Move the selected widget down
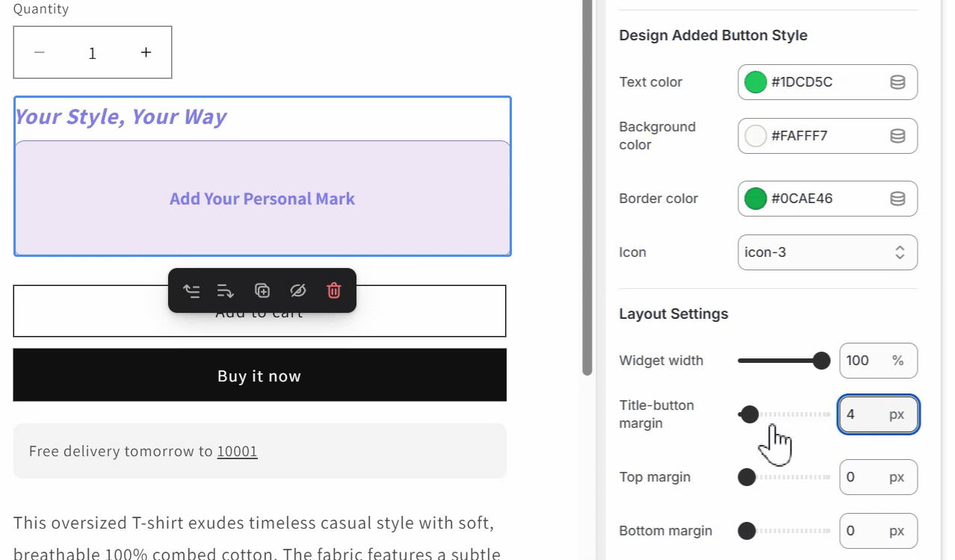The width and height of the screenshot is (955, 560). (x=226, y=291)
